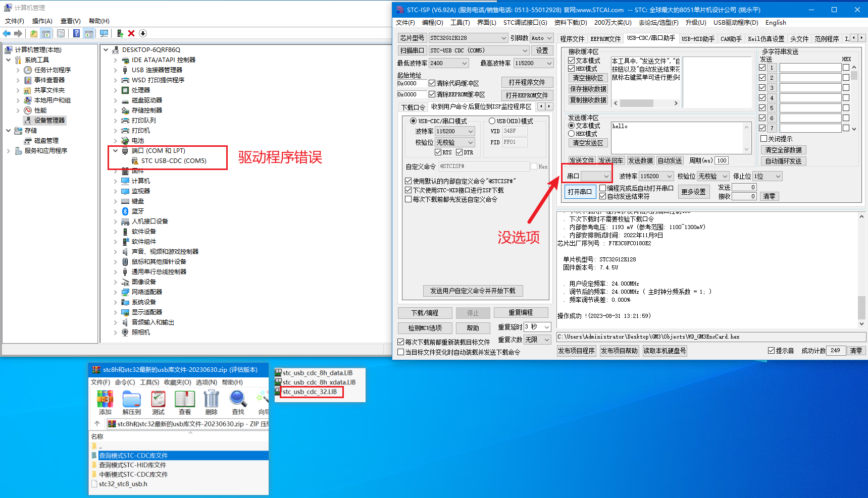Open the 命令(C) menu in WinRAR

125,382
